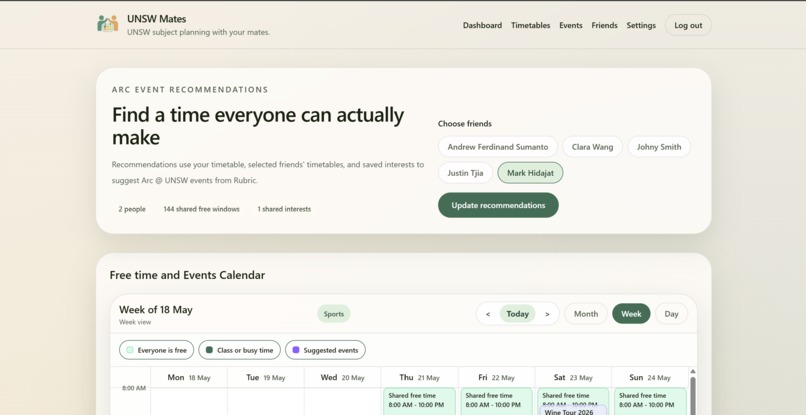Screen dimensions: 806x415
Task: Click the UNSW Mates site title
Action: (157, 19)
